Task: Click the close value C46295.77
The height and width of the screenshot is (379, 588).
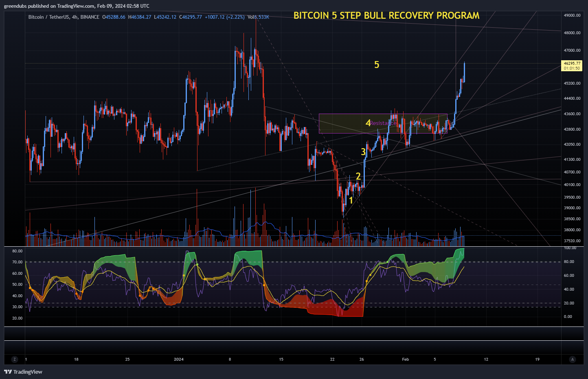Action: (x=191, y=17)
